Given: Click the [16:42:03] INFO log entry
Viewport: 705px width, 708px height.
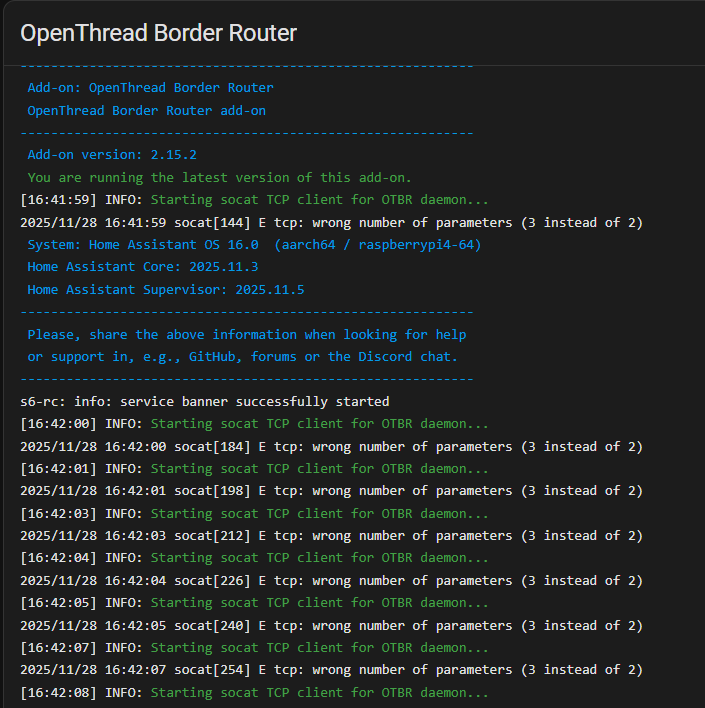Looking at the screenshot, I should tap(254, 513).
